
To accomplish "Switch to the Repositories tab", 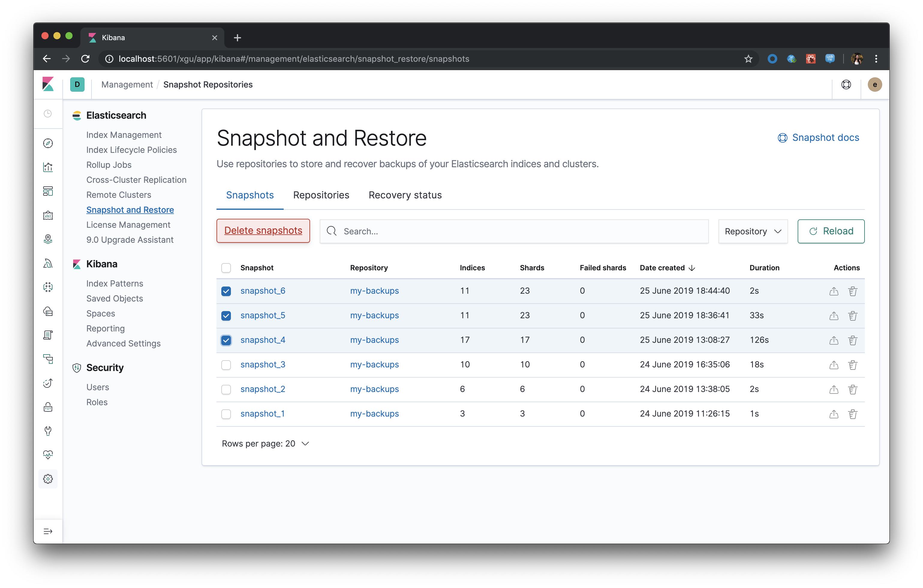I will coord(321,195).
